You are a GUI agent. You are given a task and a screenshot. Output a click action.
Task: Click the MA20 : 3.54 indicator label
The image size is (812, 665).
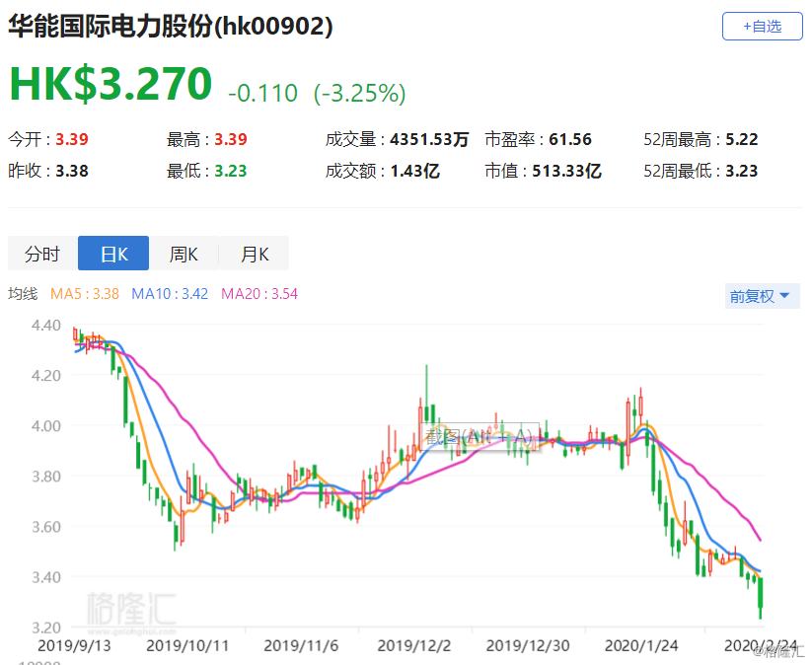[x=259, y=294]
